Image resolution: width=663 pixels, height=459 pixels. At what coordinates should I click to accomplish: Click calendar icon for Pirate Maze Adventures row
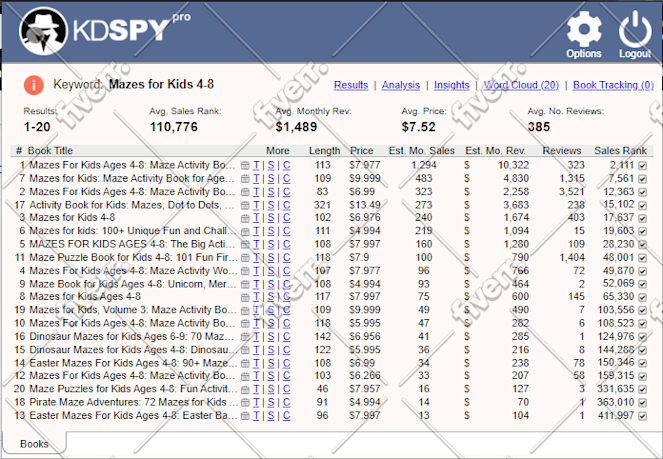tap(245, 403)
